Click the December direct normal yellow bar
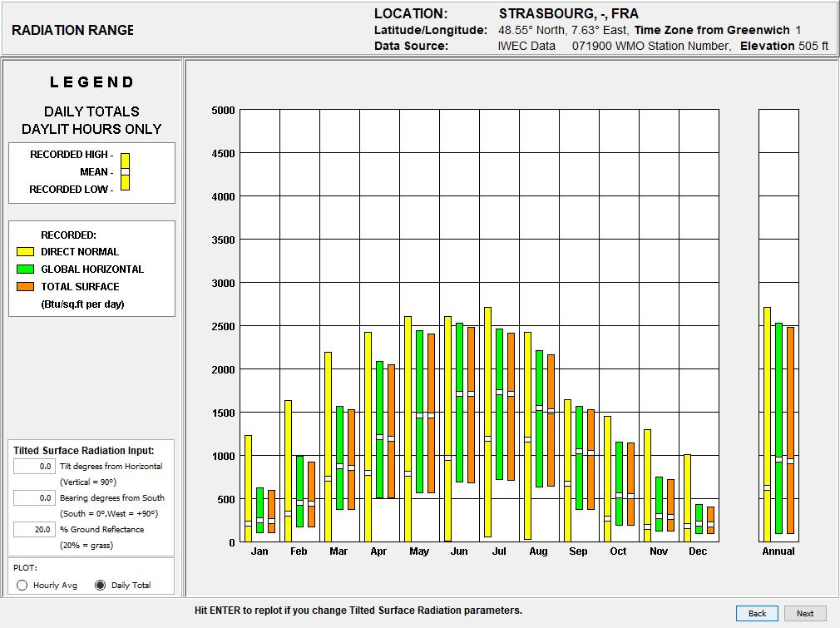 (x=687, y=498)
